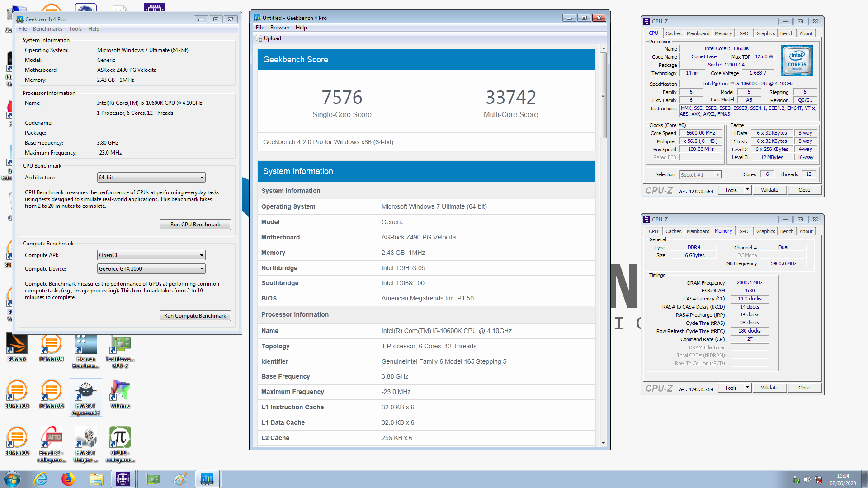Open Windows Explorer folder on taskbar
The height and width of the screenshot is (488, 868).
coord(96,479)
